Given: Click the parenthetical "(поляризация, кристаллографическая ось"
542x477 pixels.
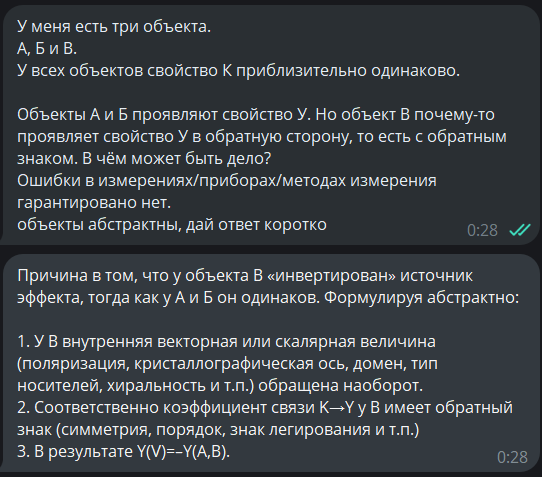Looking at the screenshot, I should [182, 364].
